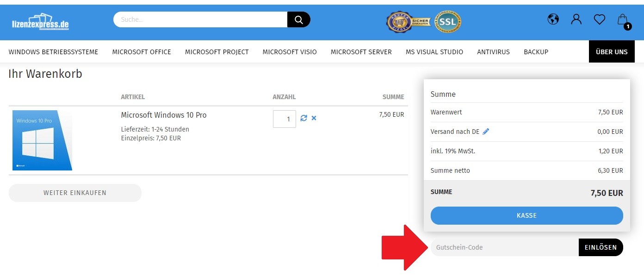Click the 1,20 EUR tax value
Screen dimensions: 644x277
click(x=610, y=151)
